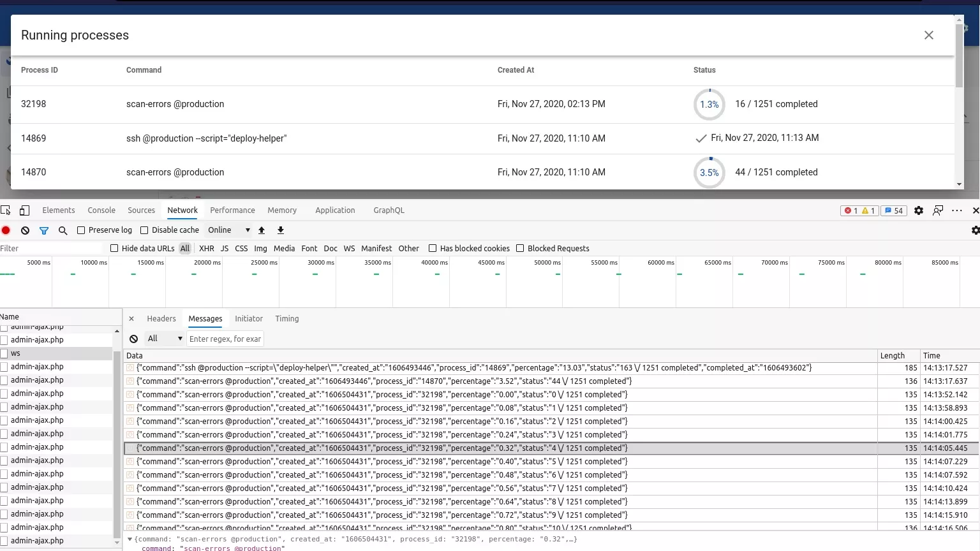Image resolution: width=980 pixels, height=551 pixels.
Task: Select the WS request type filter
Action: point(349,248)
